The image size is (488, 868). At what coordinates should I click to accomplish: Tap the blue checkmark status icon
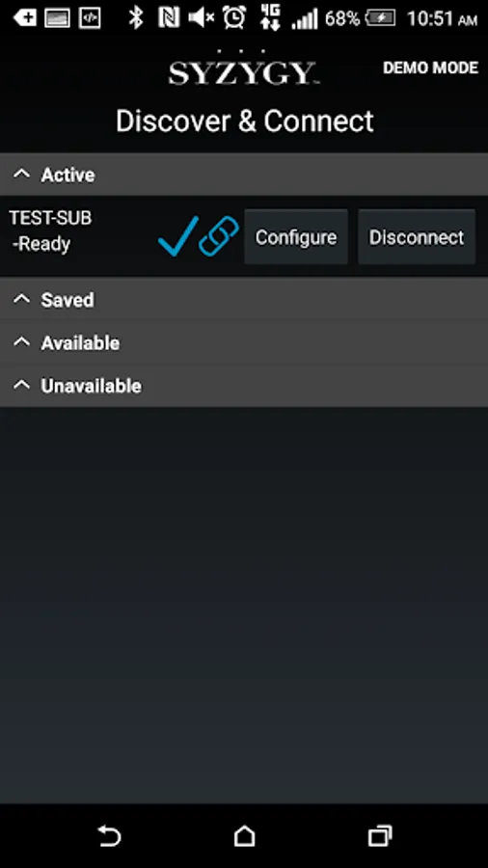point(178,236)
